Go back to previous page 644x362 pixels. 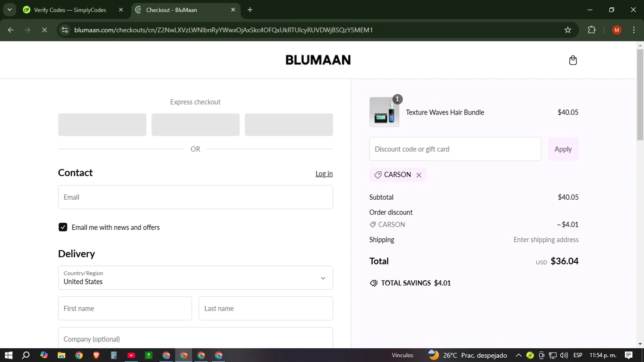(11, 30)
